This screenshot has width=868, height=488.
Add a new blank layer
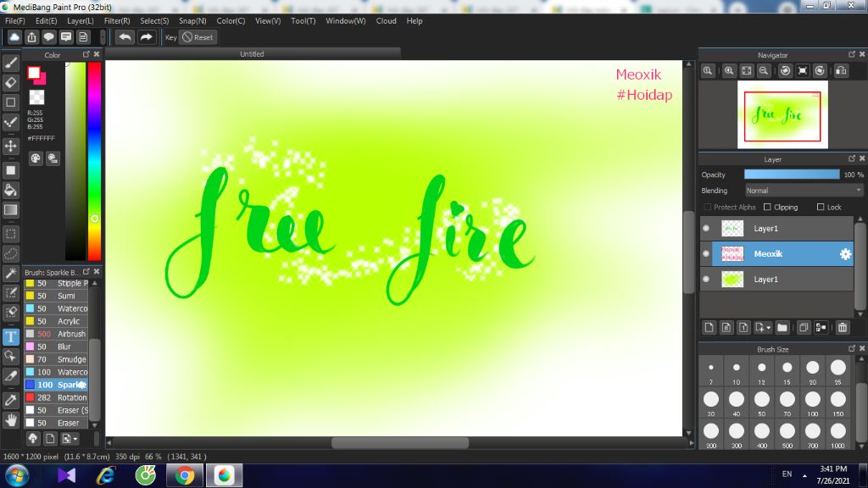click(x=709, y=328)
